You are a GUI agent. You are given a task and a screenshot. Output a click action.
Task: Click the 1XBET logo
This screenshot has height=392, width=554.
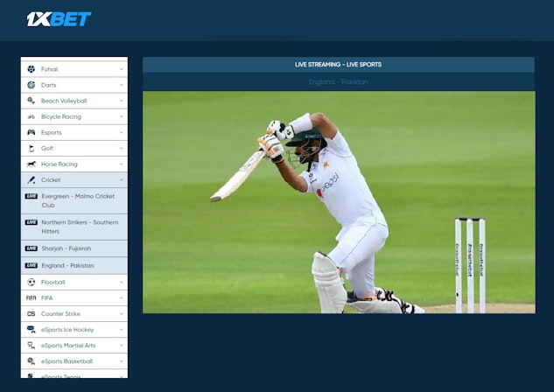click(59, 19)
